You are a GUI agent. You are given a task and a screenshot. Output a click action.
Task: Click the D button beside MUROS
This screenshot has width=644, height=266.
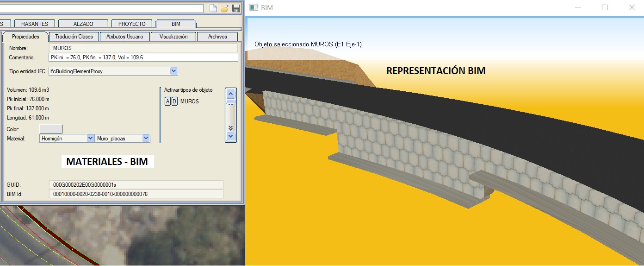click(x=174, y=101)
